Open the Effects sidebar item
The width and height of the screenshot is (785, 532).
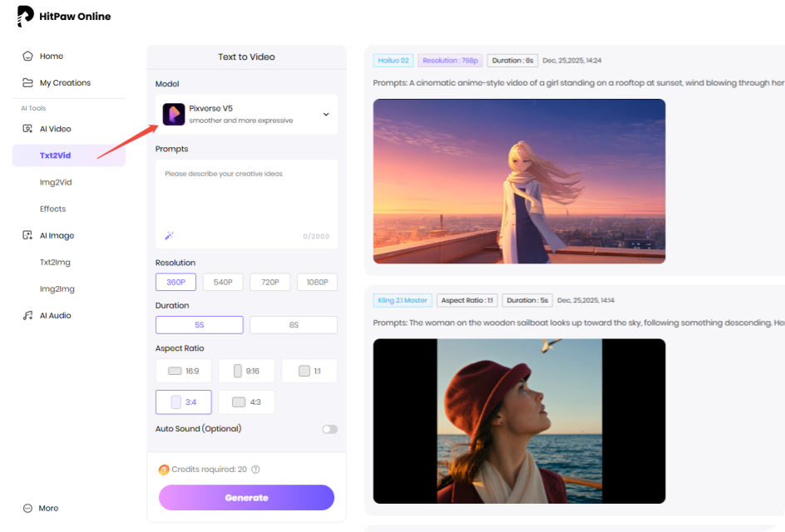52,209
